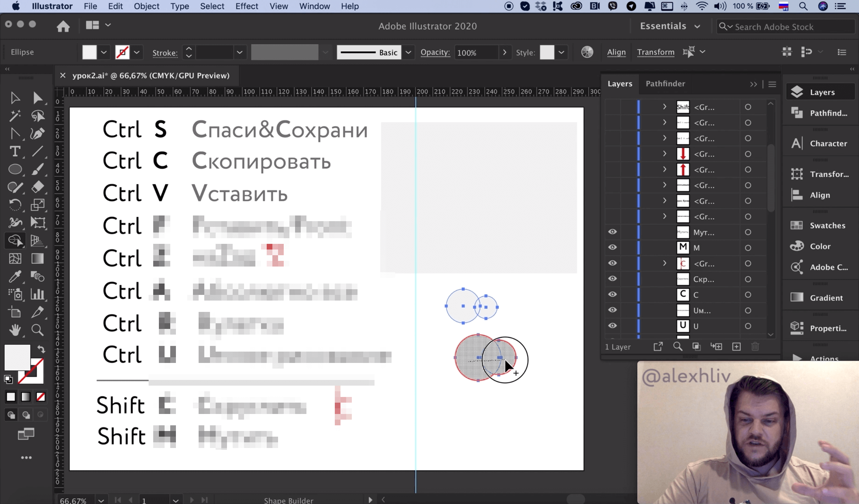Switch to the Pathfinder tab
The width and height of the screenshot is (859, 504).
click(665, 84)
